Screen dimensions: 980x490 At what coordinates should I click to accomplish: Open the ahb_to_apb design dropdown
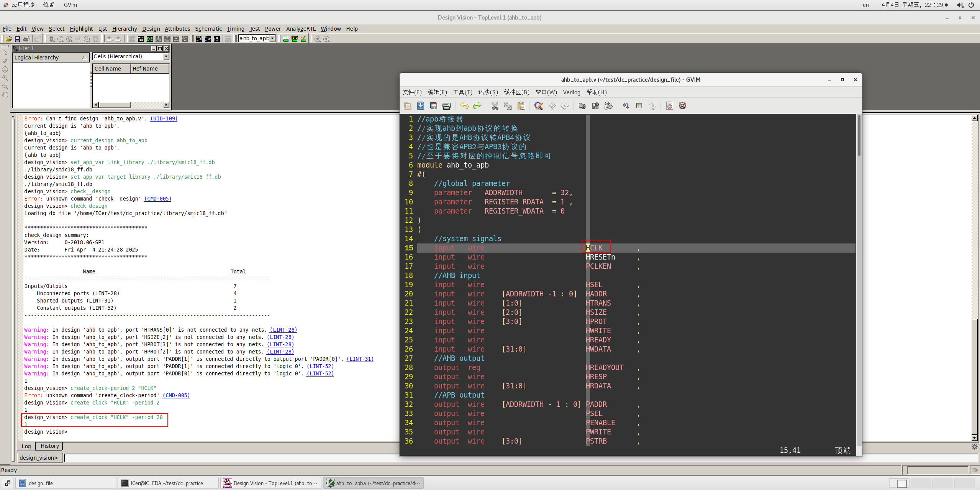[272, 38]
